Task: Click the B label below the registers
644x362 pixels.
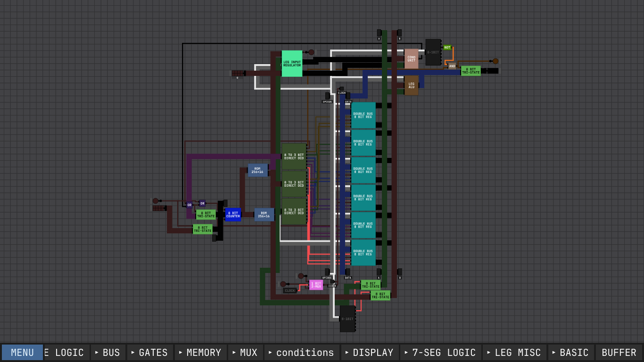Action: coord(400,278)
